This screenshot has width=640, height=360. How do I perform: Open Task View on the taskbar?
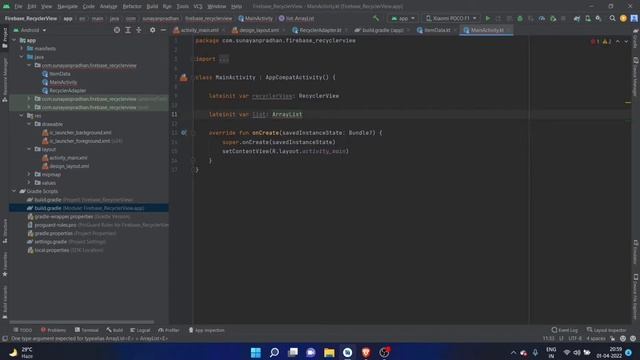(x=293, y=352)
